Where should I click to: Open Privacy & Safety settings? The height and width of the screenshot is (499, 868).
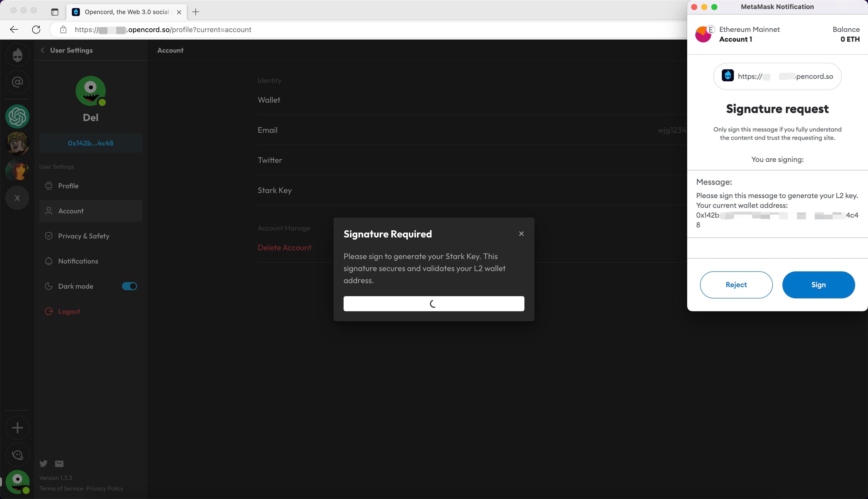pos(90,236)
